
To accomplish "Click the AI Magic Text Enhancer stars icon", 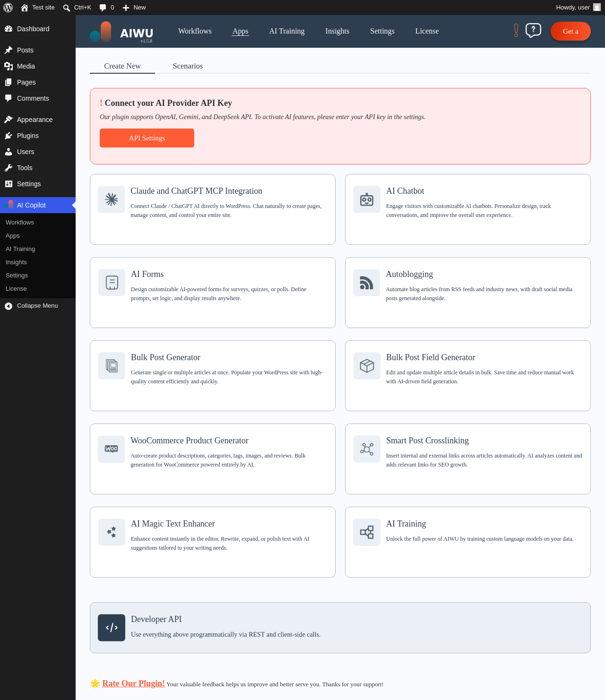I will 112,532.
